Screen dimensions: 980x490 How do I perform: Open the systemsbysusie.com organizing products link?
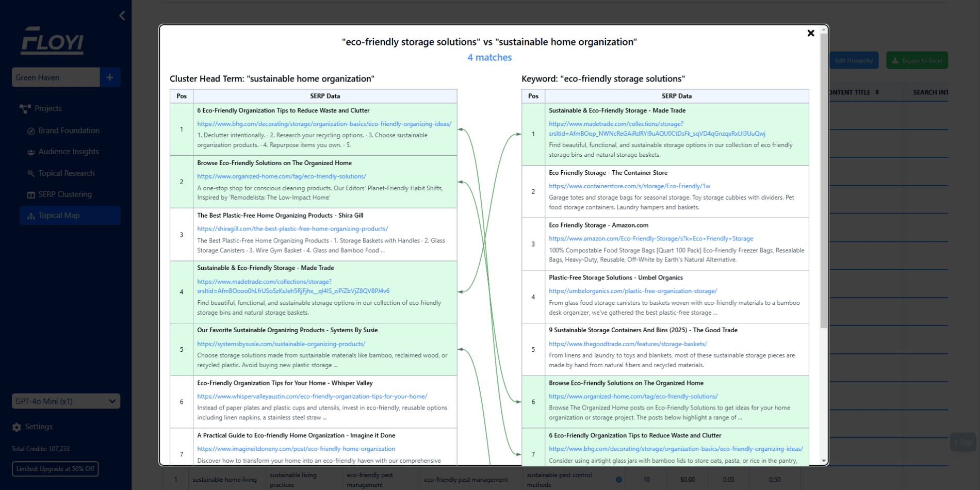coord(281,344)
